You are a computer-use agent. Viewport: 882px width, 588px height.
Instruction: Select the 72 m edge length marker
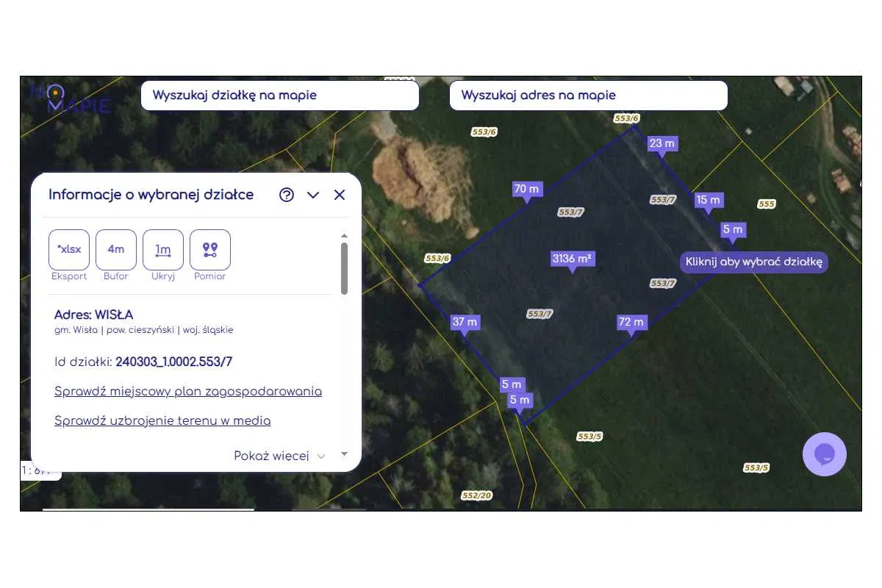coord(631,322)
